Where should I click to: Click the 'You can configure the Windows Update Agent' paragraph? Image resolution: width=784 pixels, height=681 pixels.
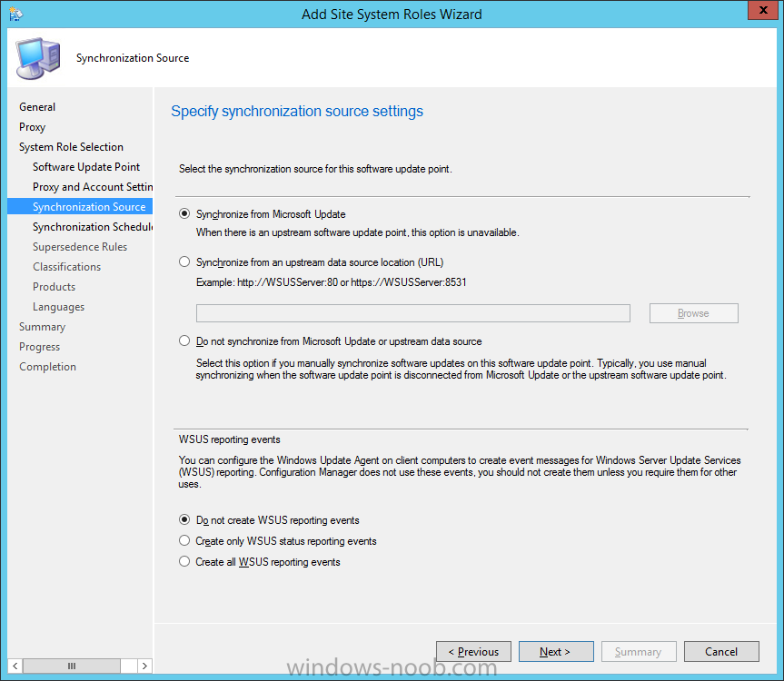(460, 472)
